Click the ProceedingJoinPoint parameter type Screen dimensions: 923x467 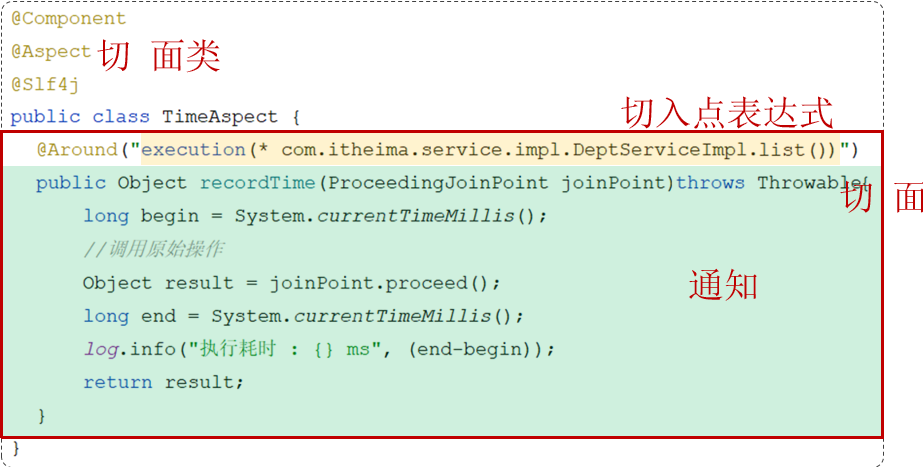click(439, 183)
